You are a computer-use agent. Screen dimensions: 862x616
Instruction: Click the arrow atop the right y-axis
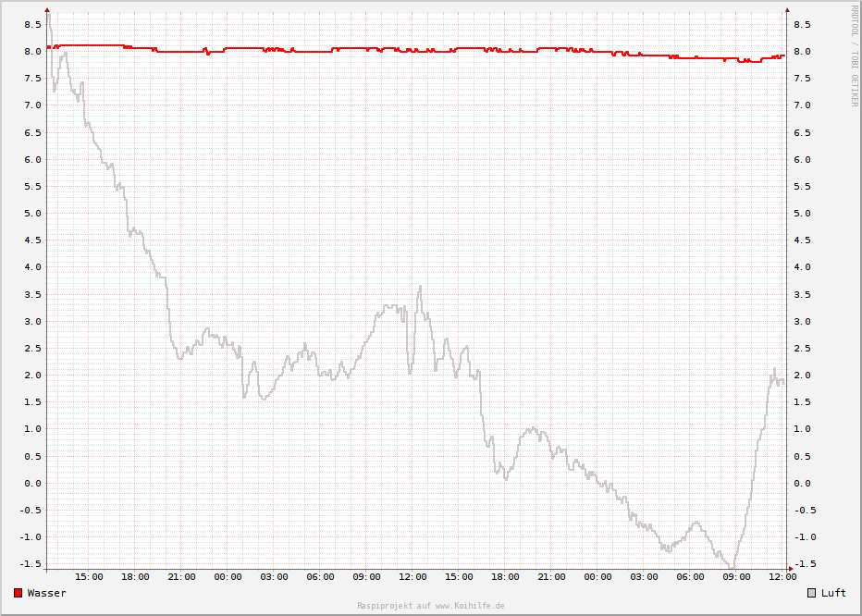coord(787,10)
